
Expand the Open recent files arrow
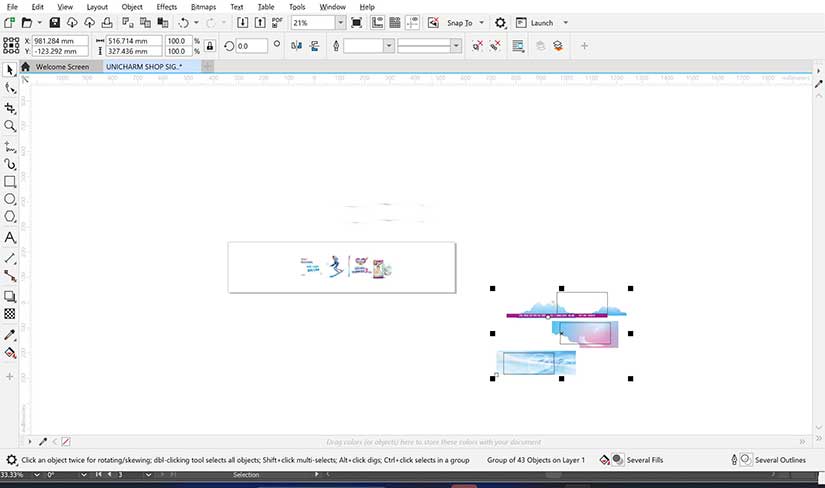39,23
